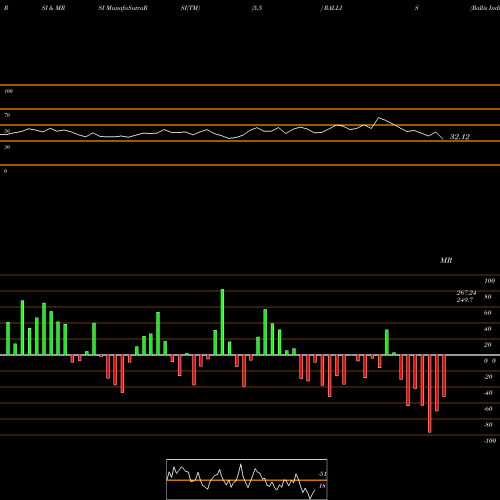Open the mini RSI overview chart thumbnail
This screenshot has height=500, width=500.
pyautogui.click(x=247, y=479)
